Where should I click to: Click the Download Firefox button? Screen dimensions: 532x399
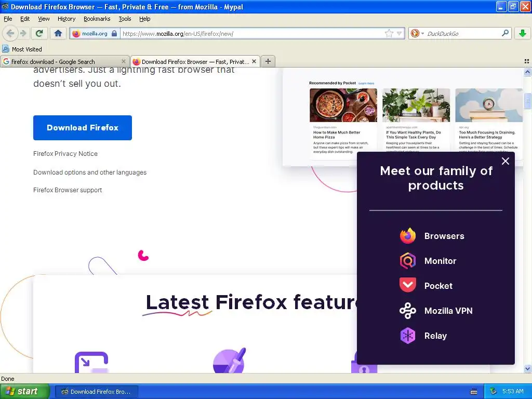pos(83,128)
